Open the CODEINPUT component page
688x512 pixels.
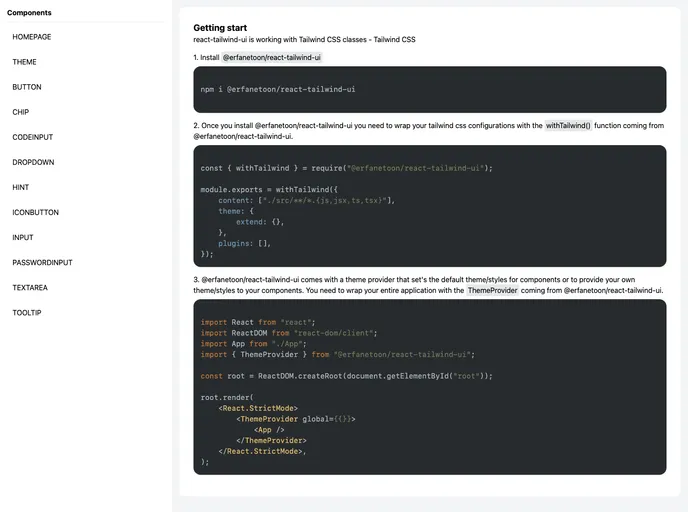pyautogui.click(x=32, y=137)
